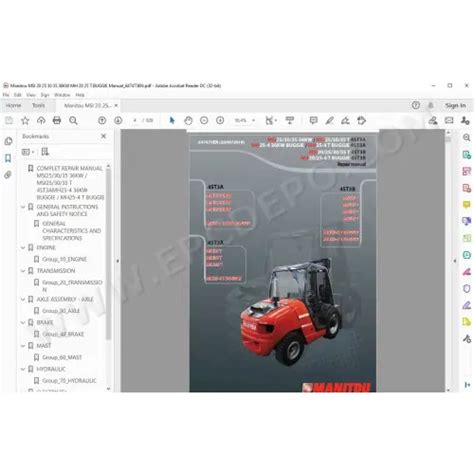
Task: Open Group_70_HYDRAULIC bookmark
Action: [69, 381]
